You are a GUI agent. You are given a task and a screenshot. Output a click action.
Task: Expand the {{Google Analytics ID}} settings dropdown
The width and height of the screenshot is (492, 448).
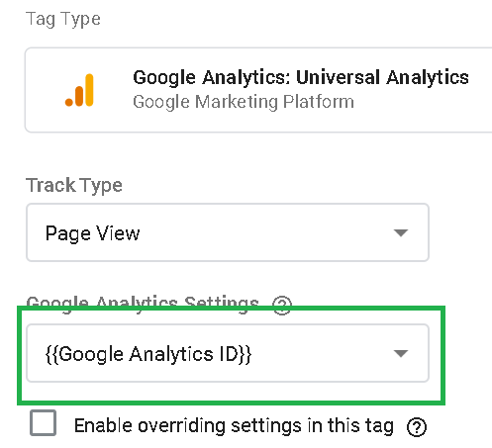(x=228, y=353)
